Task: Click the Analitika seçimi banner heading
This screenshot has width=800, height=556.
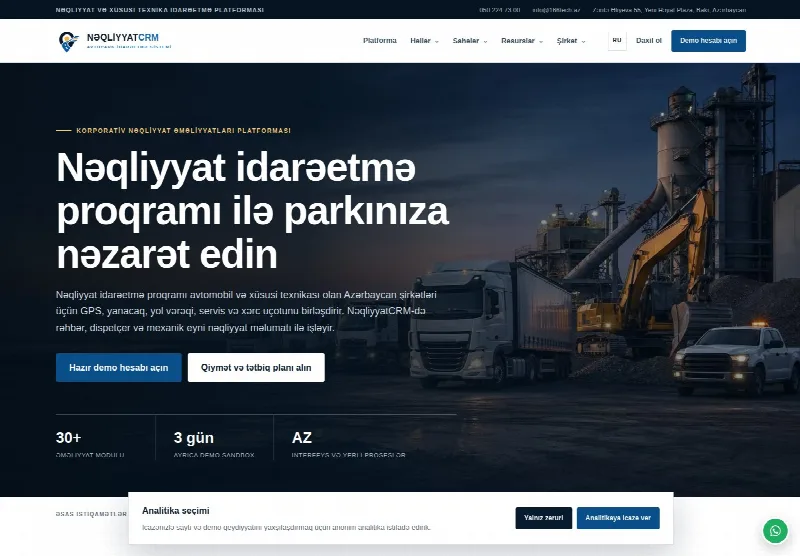Action: tap(176, 511)
